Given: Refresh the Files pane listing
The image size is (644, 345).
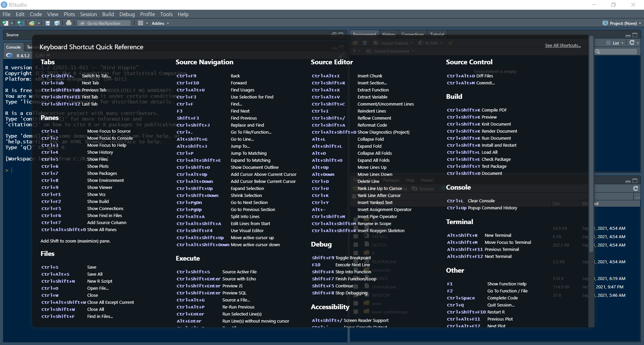Looking at the screenshot, I should [x=635, y=189].
